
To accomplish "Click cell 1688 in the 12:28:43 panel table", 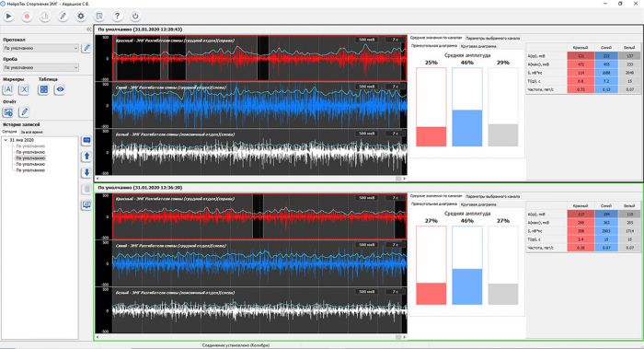I will (x=606, y=73).
